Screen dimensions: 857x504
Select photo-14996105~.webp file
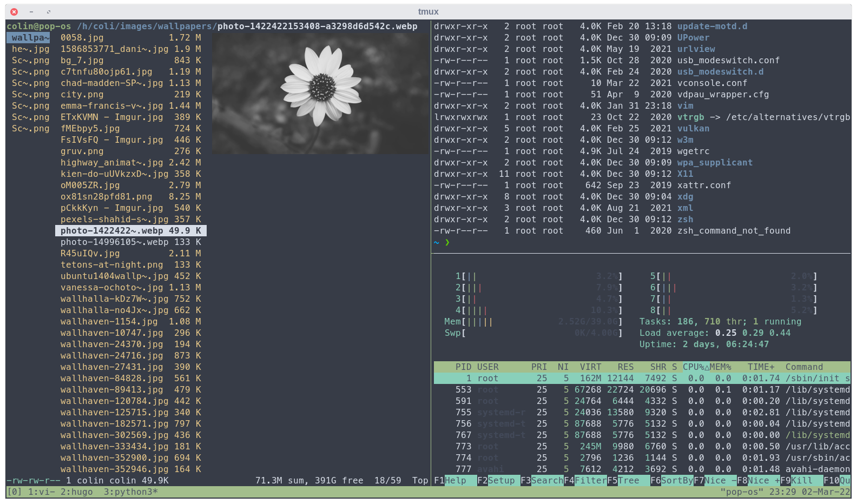click(x=131, y=242)
